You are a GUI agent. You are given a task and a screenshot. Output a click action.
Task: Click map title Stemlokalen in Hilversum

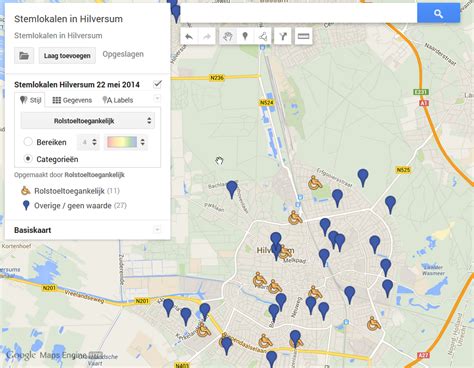(x=68, y=19)
